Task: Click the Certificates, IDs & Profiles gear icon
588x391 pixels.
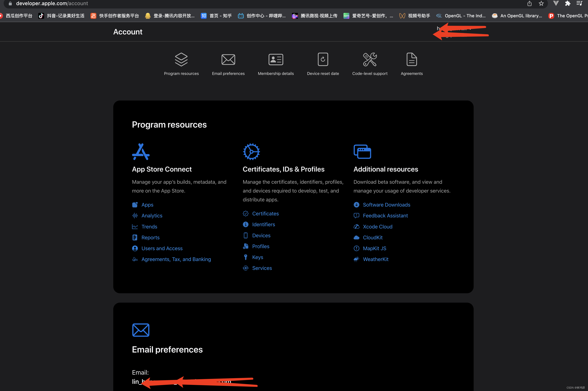Action: coord(251,152)
